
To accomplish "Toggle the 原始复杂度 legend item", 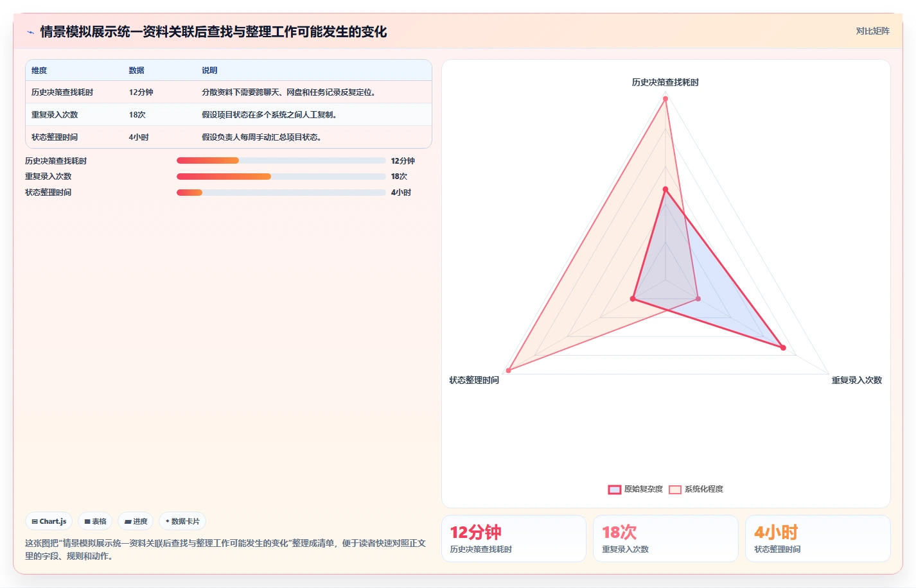I will [x=635, y=489].
